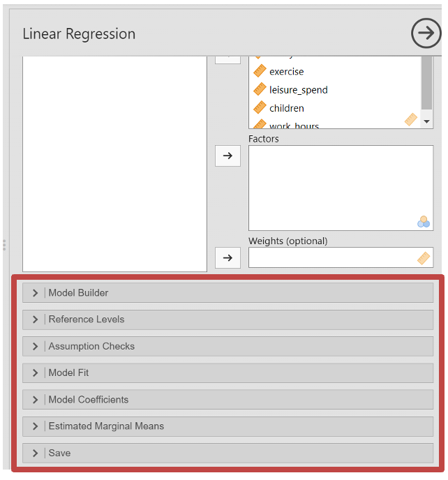Click the ruler type icon in the covariates box corner
The image size is (448, 480).
tap(411, 120)
